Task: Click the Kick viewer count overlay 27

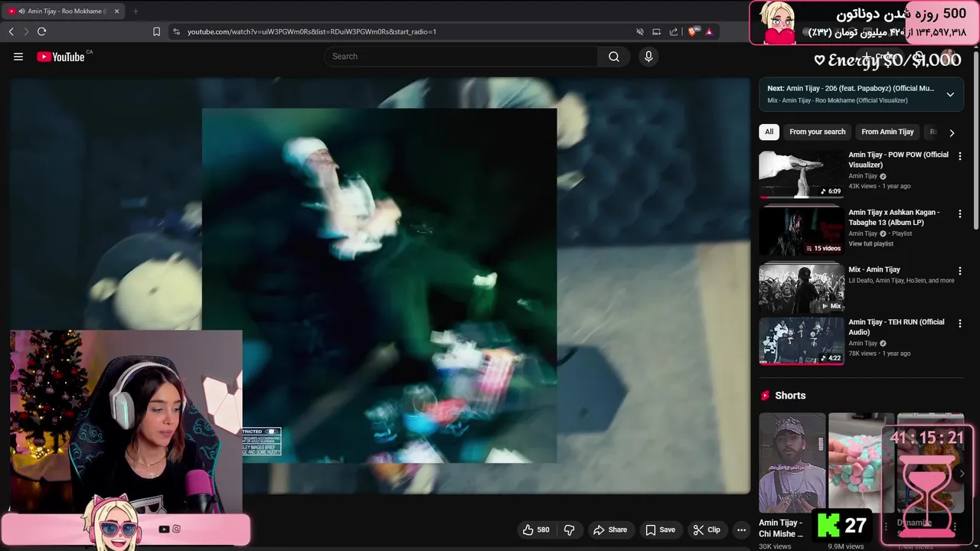Action: [x=842, y=526]
